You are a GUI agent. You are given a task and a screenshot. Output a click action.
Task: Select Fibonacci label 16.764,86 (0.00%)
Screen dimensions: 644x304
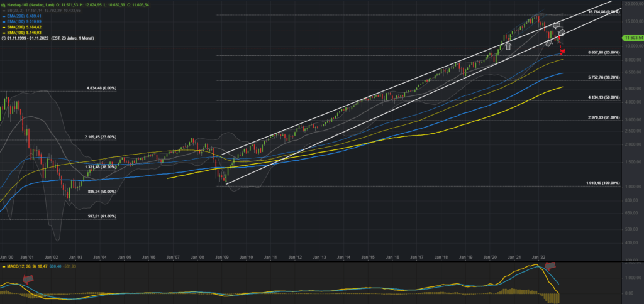[603, 12]
